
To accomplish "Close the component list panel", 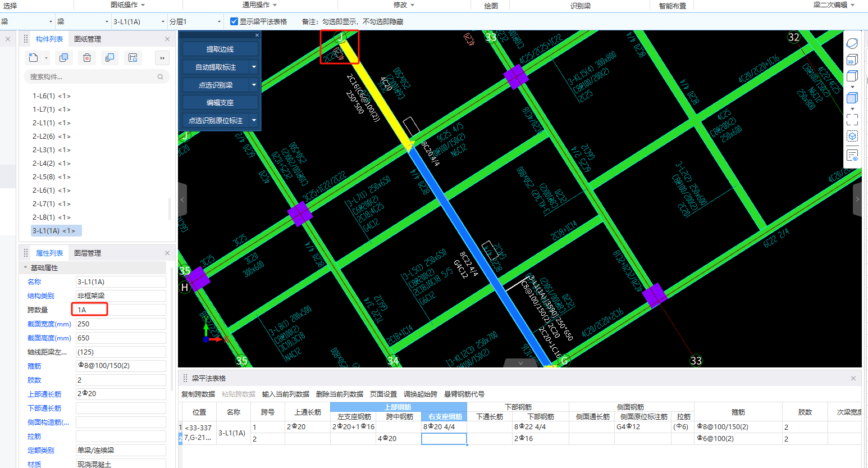I will (x=167, y=39).
